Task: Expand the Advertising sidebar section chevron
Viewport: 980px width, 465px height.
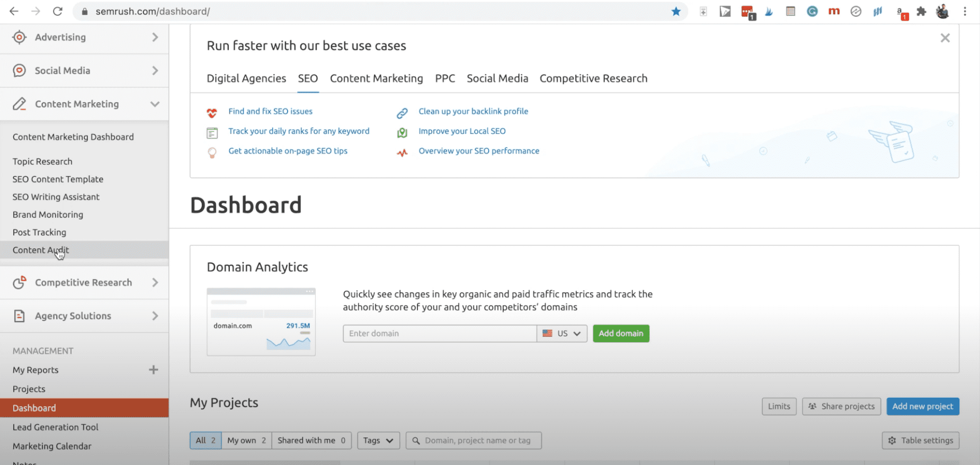Action: pyautogui.click(x=155, y=37)
